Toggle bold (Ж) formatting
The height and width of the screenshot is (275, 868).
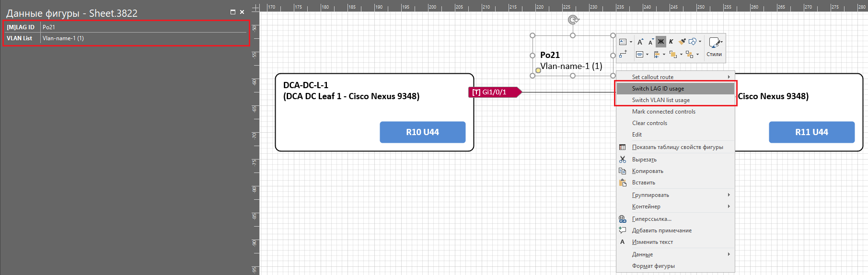(x=661, y=42)
